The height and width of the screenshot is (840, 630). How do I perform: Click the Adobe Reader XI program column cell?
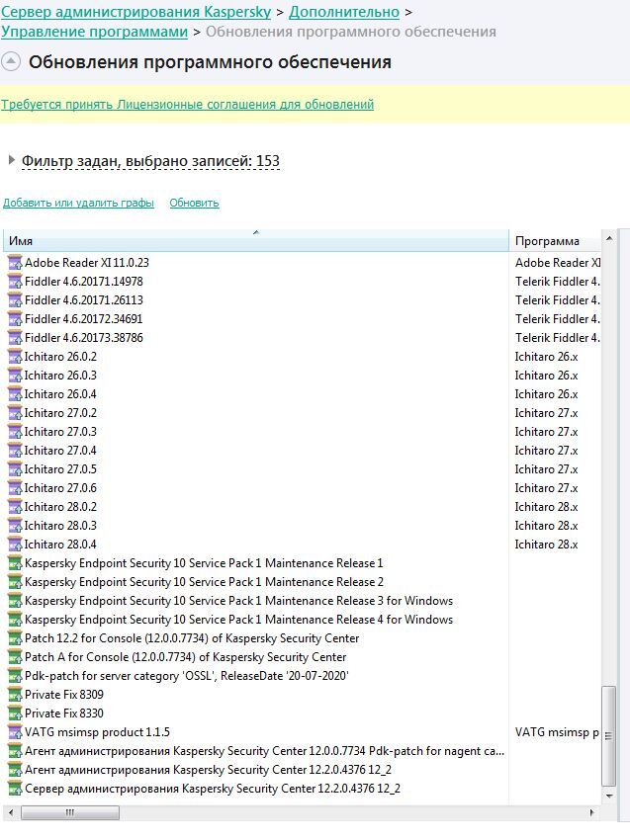[557, 263]
